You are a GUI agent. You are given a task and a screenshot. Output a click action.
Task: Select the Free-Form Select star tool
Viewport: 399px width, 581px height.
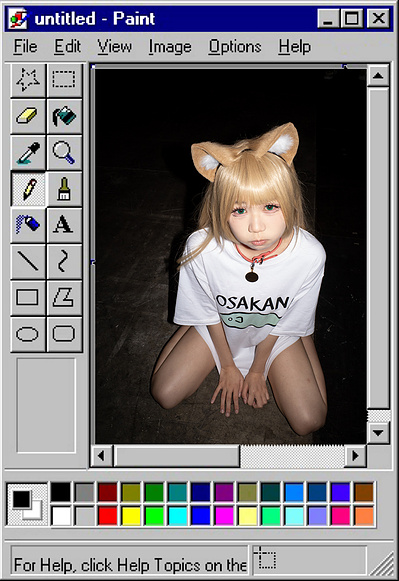[x=28, y=80]
